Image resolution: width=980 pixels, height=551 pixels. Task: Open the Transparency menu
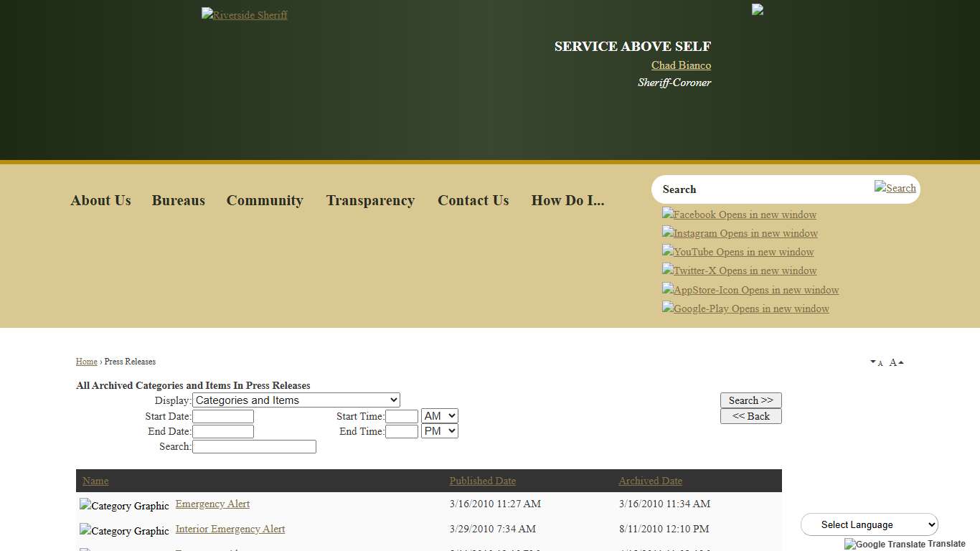pos(370,200)
